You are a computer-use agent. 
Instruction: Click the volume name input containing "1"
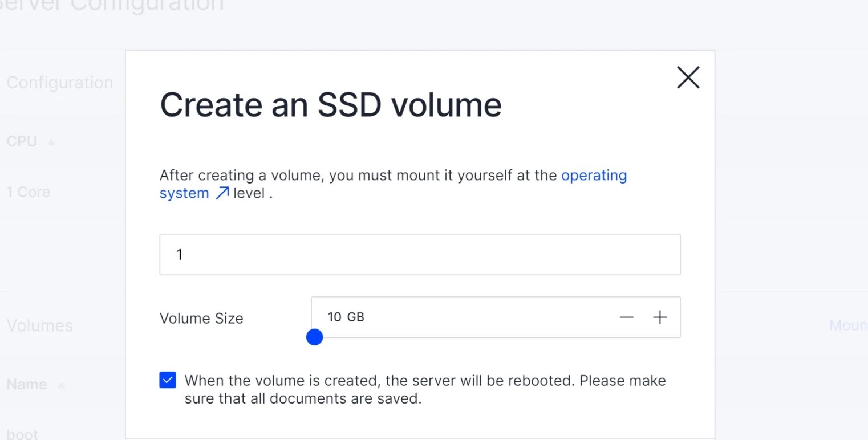(x=420, y=254)
